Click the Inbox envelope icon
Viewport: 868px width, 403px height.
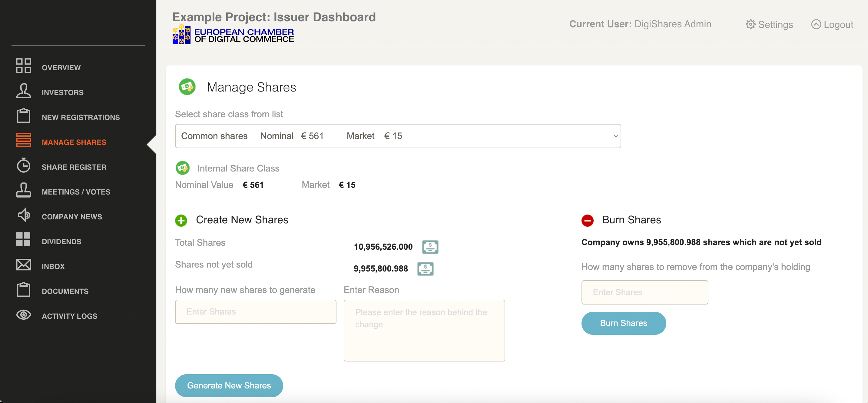[x=23, y=265]
